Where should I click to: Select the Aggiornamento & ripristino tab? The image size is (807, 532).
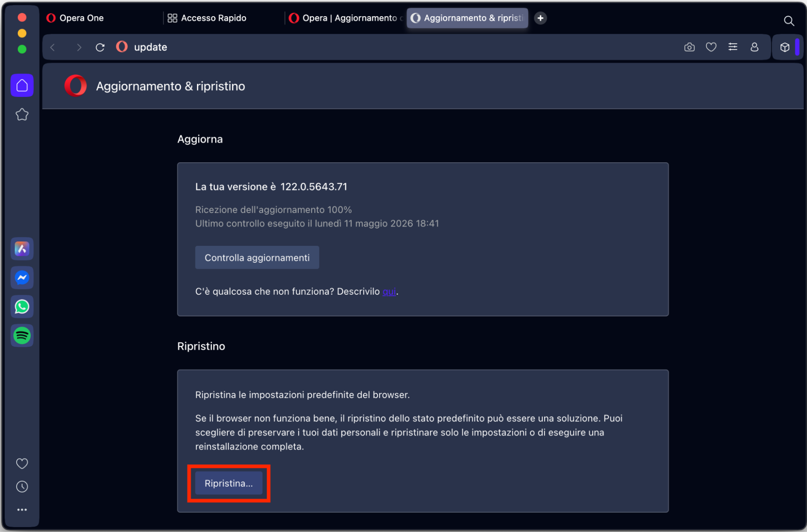tap(467, 18)
